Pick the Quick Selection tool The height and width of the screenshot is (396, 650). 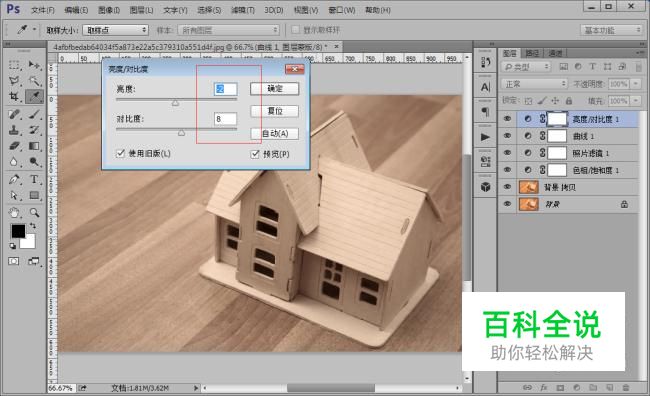point(34,80)
